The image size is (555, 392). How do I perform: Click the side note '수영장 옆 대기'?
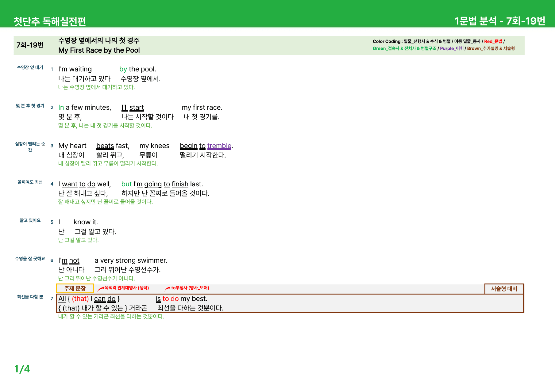(x=30, y=67)
